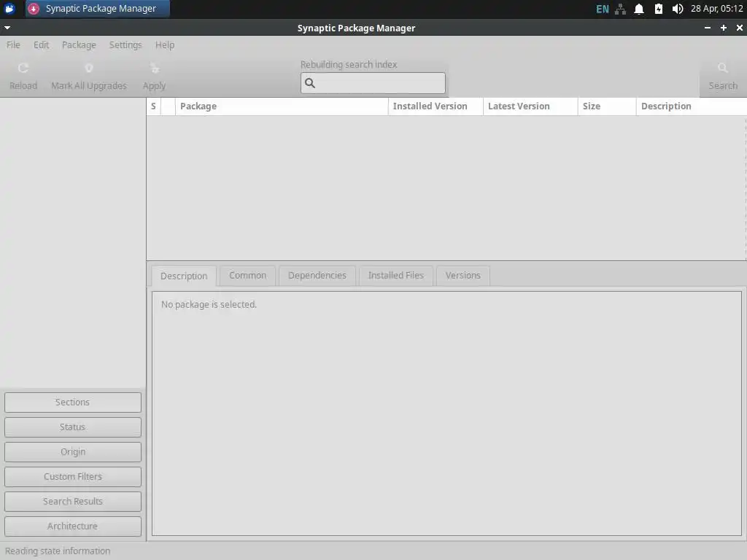
Task: Click the battery power tray icon
Action: coord(659,9)
